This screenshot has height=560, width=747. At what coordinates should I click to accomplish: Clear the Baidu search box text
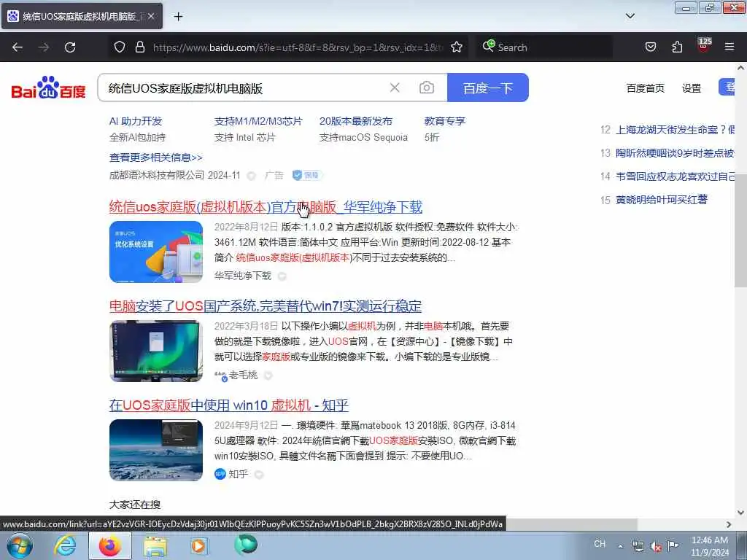(395, 87)
